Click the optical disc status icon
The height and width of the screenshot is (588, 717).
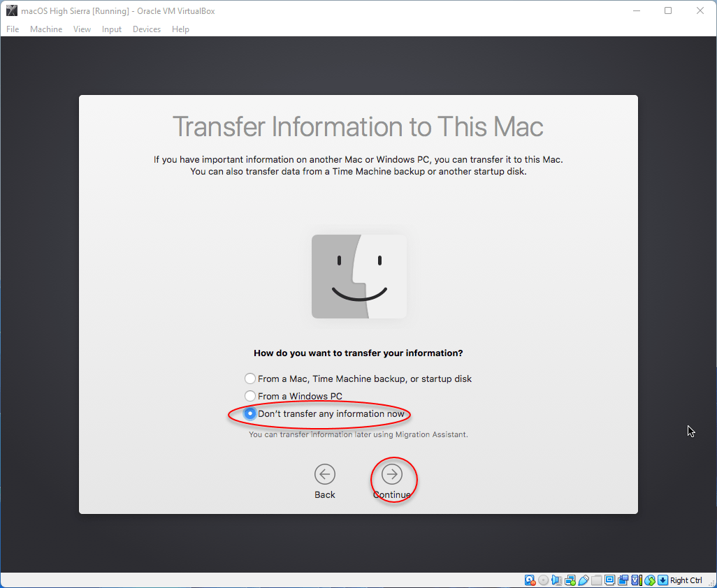tap(543, 580)
